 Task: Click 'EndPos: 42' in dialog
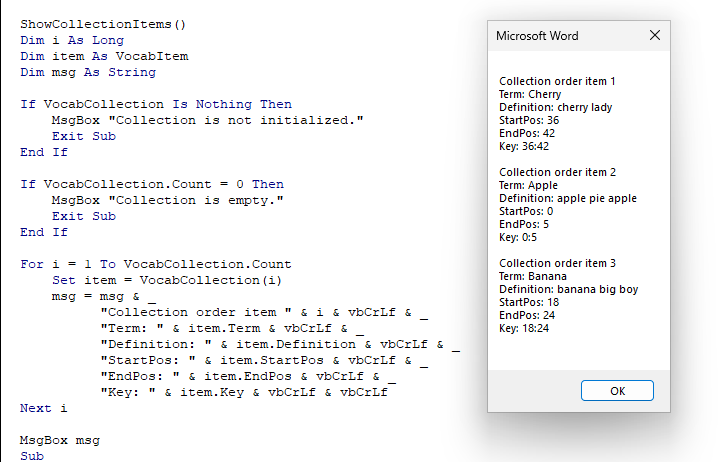(527, 133)
